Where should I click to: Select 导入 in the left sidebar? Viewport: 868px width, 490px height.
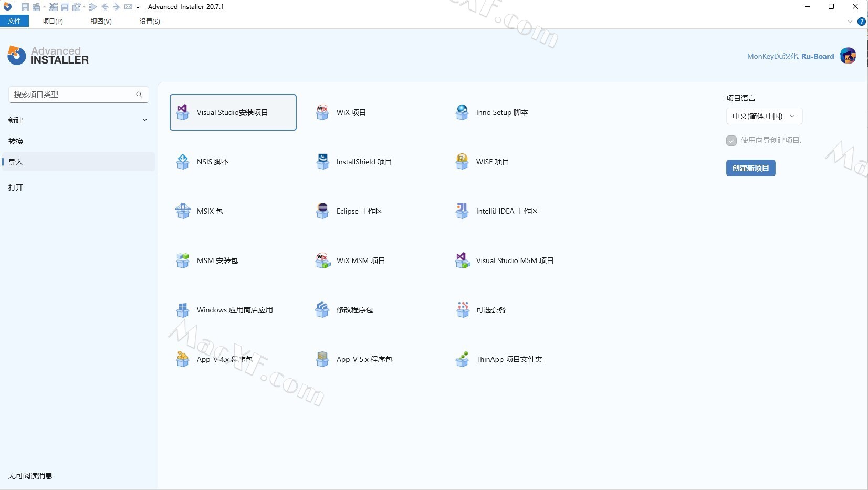pyautogui.click(x=79, y=162)
